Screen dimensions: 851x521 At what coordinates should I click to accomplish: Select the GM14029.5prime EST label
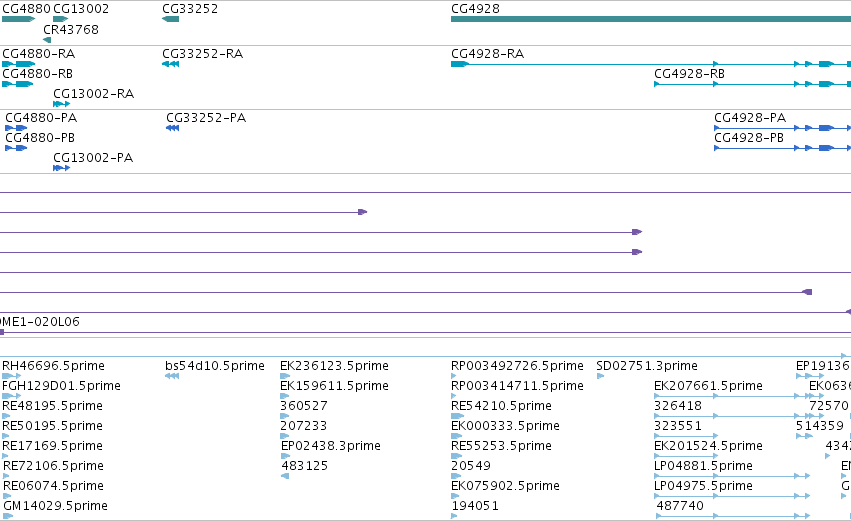[55, 505]
